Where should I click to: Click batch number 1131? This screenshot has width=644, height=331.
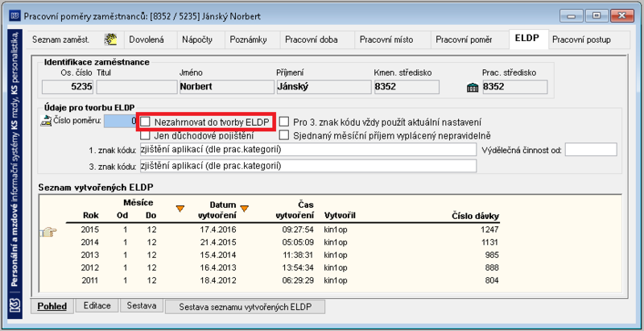(x=490, y=242)
